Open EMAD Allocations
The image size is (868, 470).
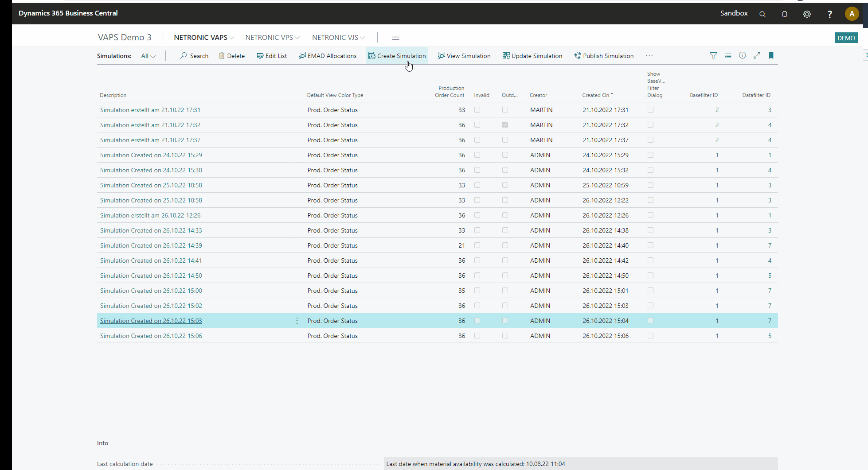click(x=327, y=55)
